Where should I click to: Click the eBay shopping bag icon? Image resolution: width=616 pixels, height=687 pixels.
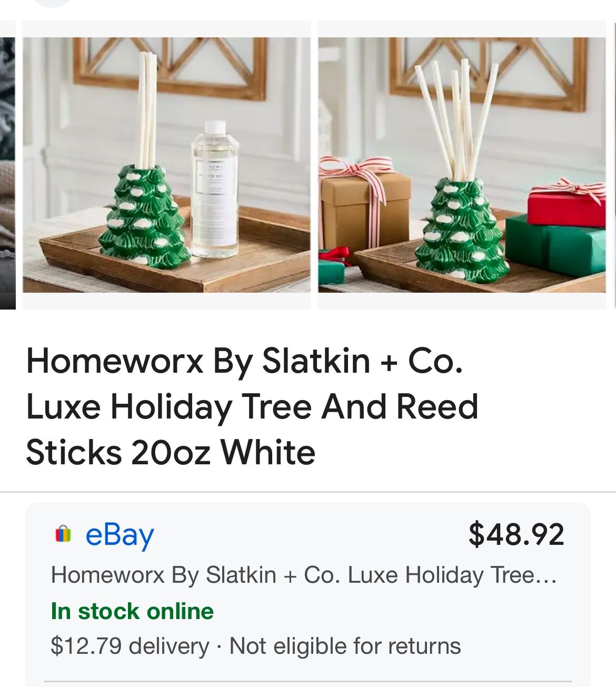[x=63, y=534]
